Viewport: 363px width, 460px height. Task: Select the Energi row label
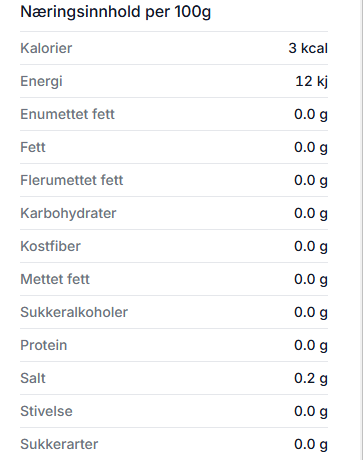(x=41, y=82)
